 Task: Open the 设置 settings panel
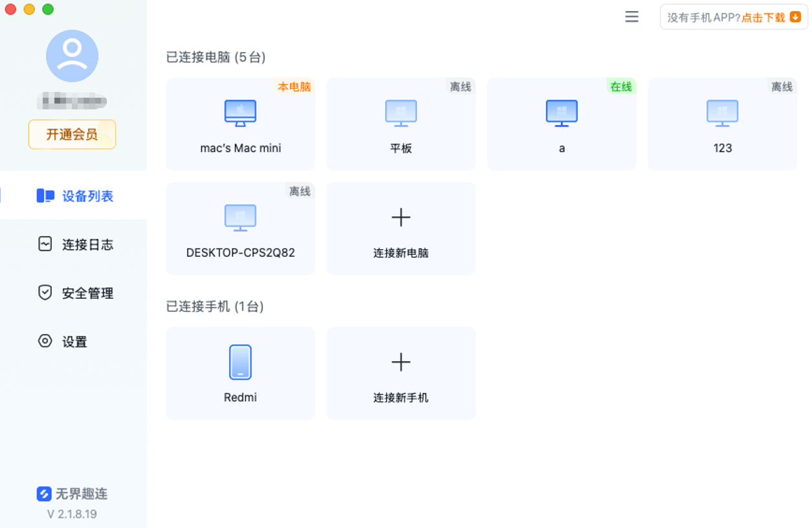[x=73, y=342]
